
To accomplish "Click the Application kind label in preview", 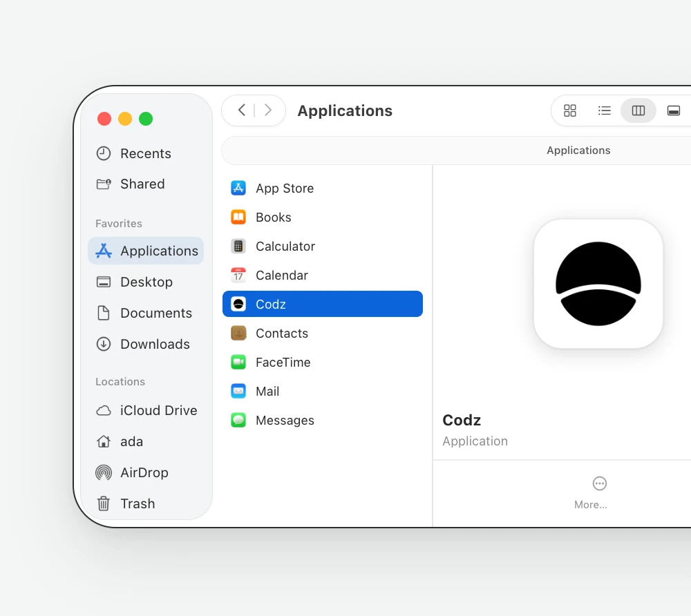I will (475, 441).
